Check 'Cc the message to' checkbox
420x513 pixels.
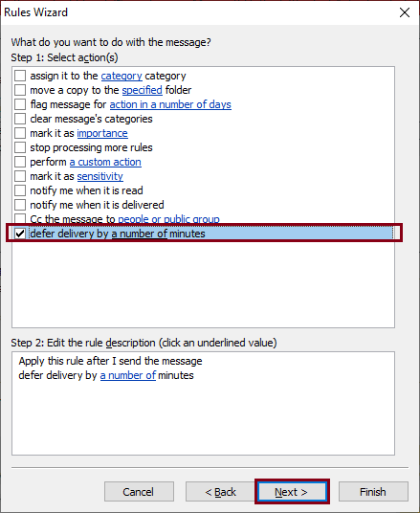[x=20, y=218]
